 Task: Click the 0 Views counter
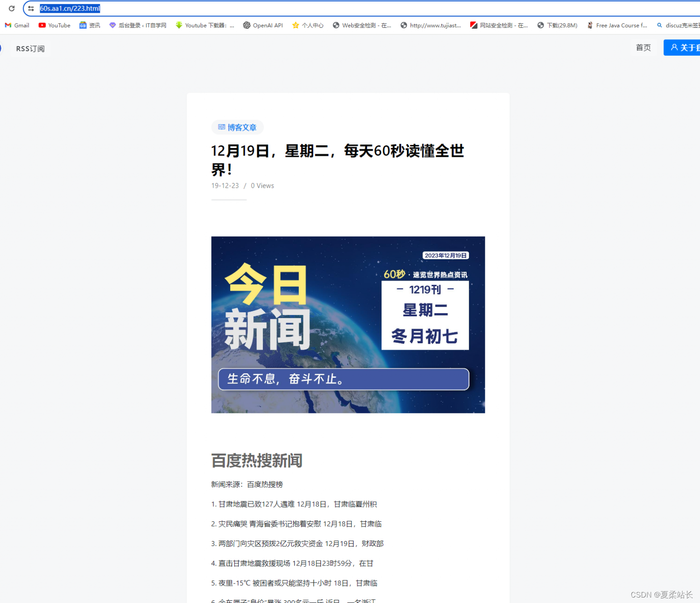[262, 186]
